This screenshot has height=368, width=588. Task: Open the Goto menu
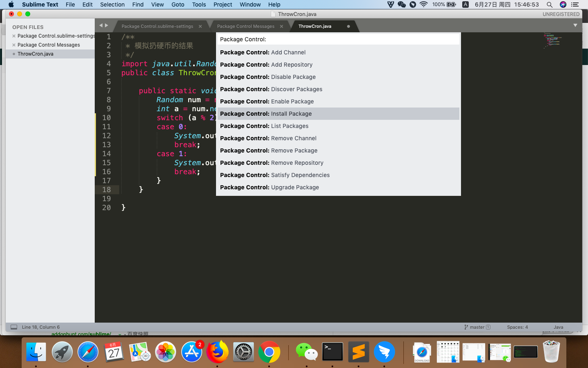click(178, 4)
